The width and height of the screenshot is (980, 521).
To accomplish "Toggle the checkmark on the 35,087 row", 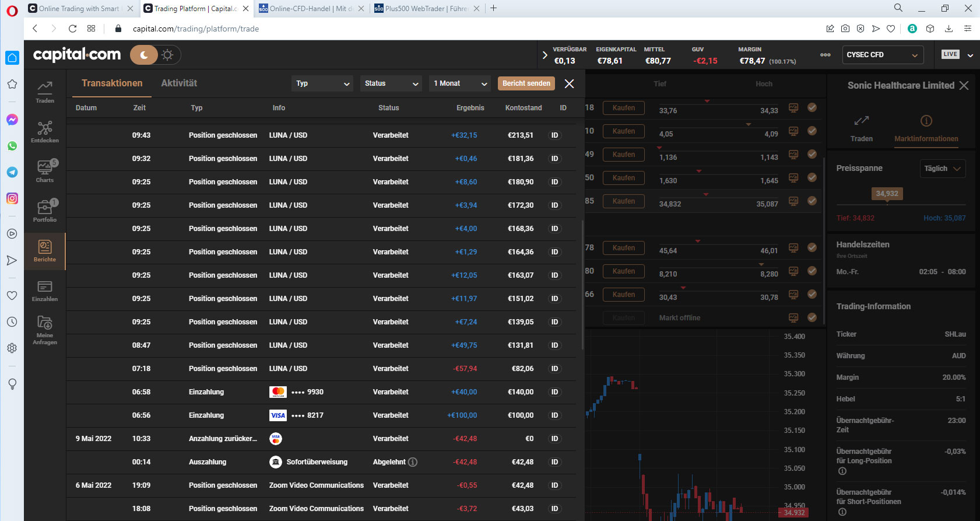I will tap(812, 201).
